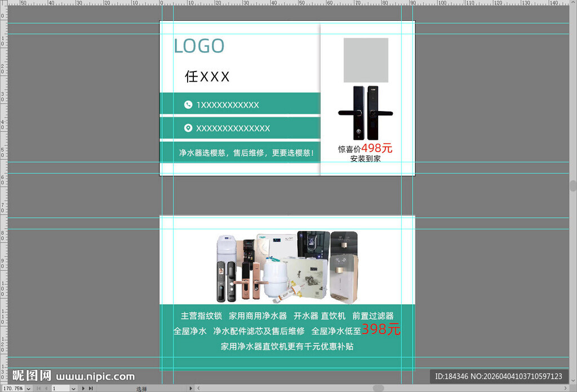The image size is (577, 392).
Task: Click the page number input field
Action: coord(59,388)
